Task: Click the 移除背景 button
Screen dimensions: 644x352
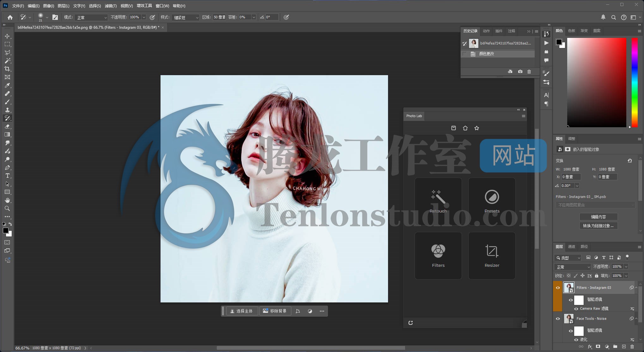Action: (275, 311)
